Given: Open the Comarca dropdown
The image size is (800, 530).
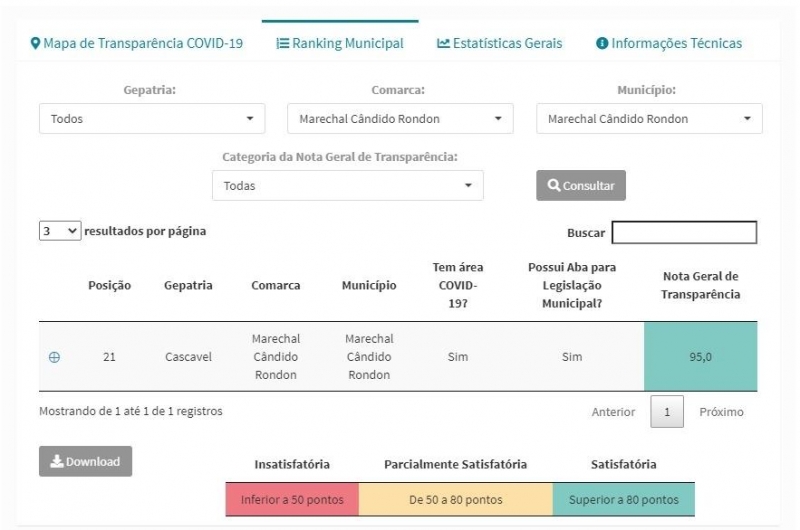Looking at the screenshot, I should [x=401, y=119].
